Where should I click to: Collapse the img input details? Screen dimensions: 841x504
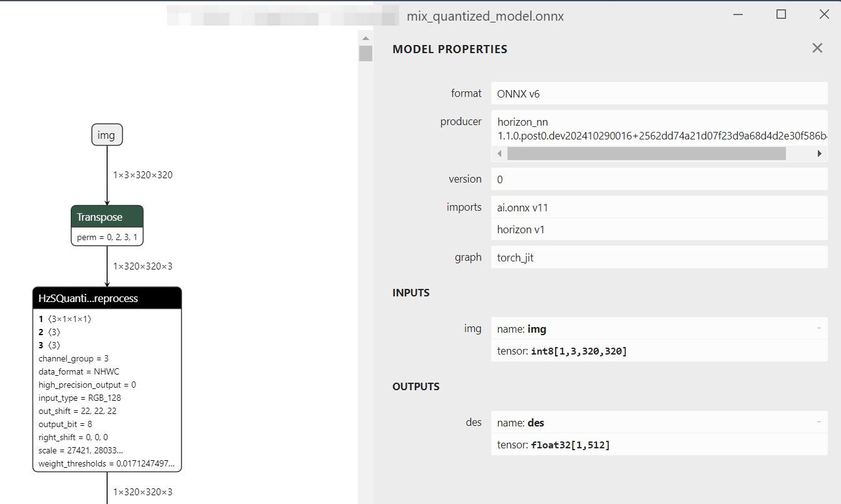click(818, 328)
